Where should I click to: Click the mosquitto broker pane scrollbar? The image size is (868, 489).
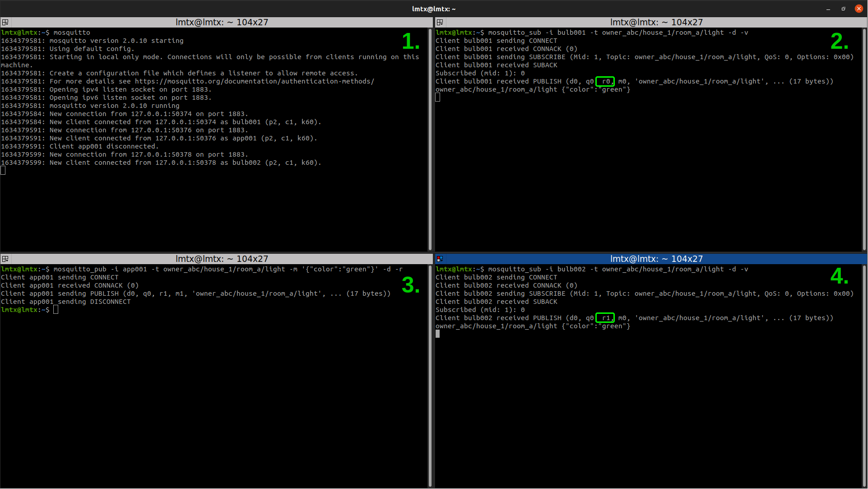(430, 139)
